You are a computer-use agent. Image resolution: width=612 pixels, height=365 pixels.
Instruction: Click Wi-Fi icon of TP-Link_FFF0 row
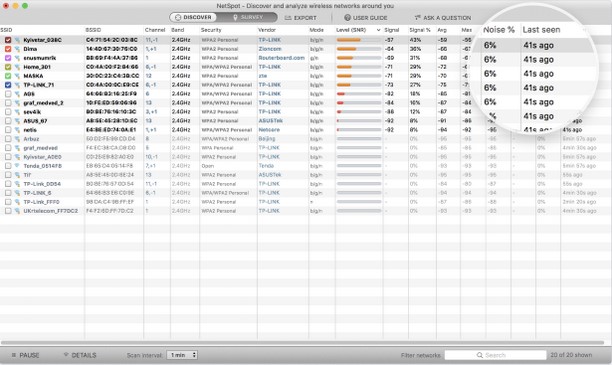[x=17, y=202]
